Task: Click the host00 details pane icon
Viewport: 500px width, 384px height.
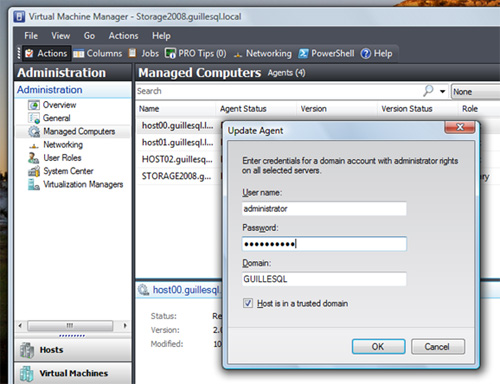Action: point(143,290)
